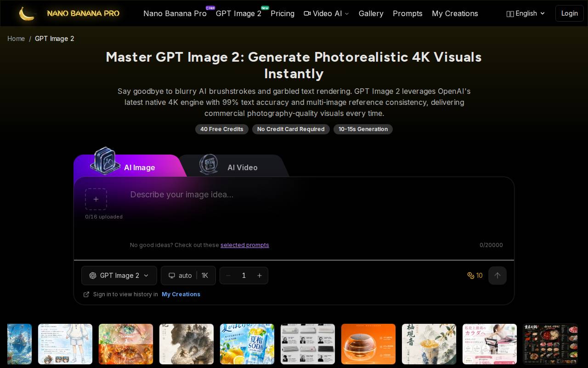Open the auto aspect ratio and 1K selector
Screen dimensions: 588x368
pyautogui.click(x=188, y=276)
